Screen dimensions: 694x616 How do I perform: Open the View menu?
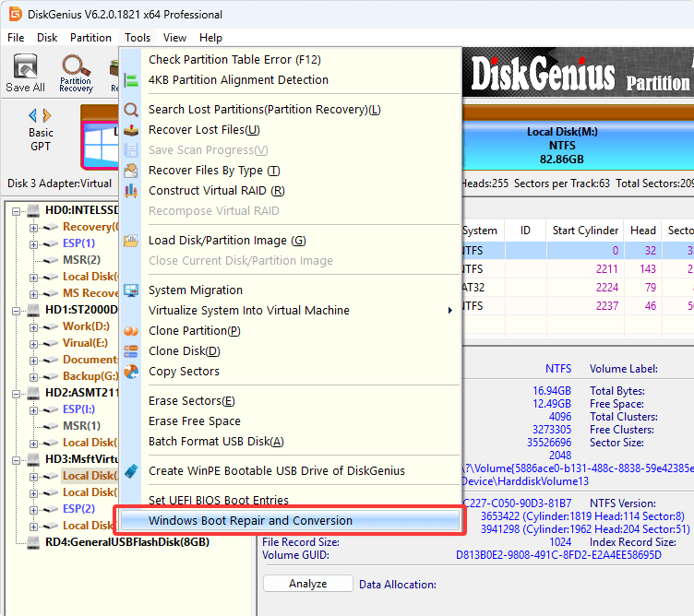174,38
